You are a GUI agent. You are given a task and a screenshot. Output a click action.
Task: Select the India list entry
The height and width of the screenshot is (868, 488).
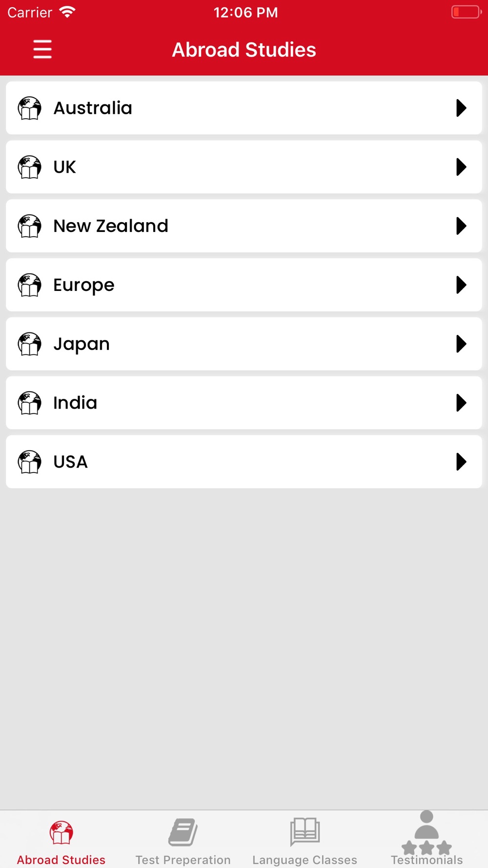[x=244, y=403]
